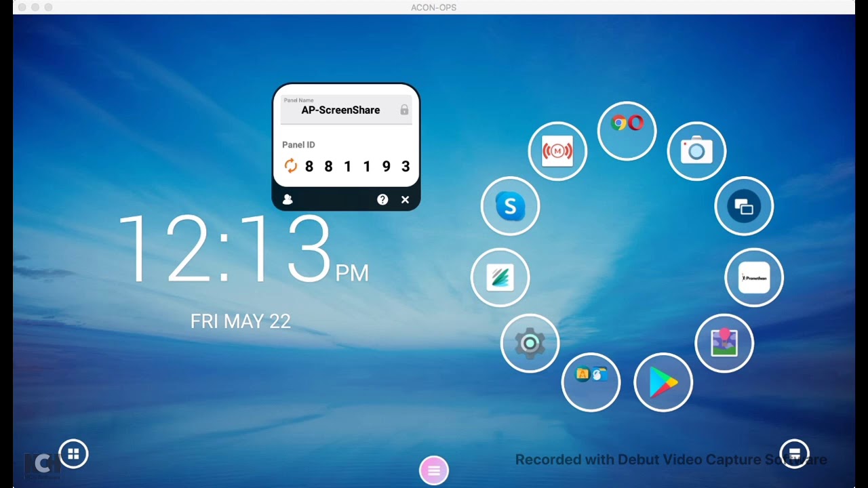
Task: Launch the Camera app
Action: [696, 150]
